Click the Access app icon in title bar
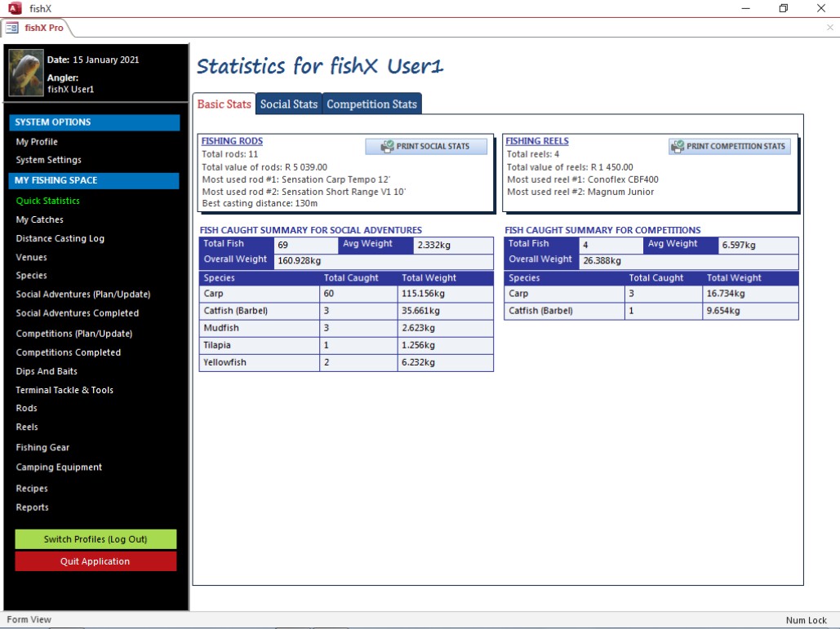 click(x=14, y=8)
